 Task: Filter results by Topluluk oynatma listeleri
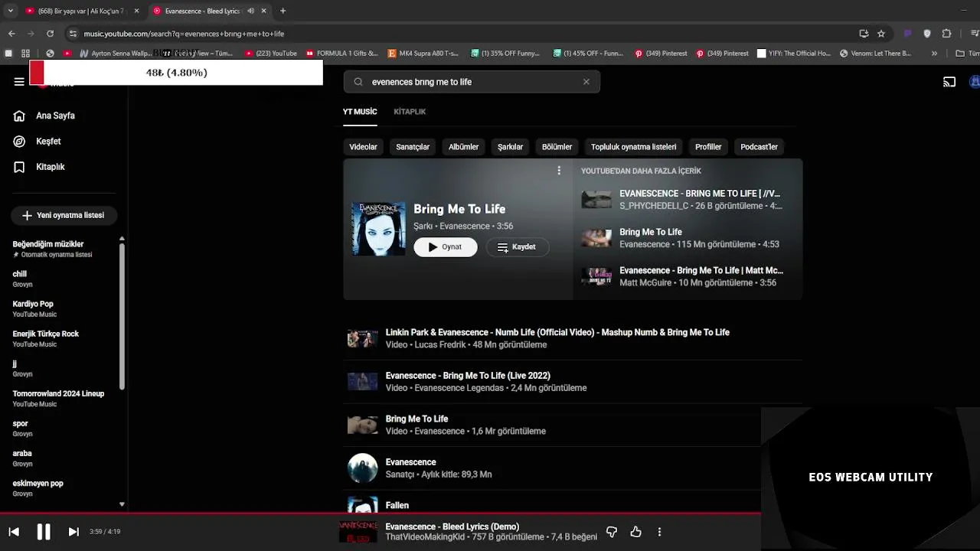(633, 147)
